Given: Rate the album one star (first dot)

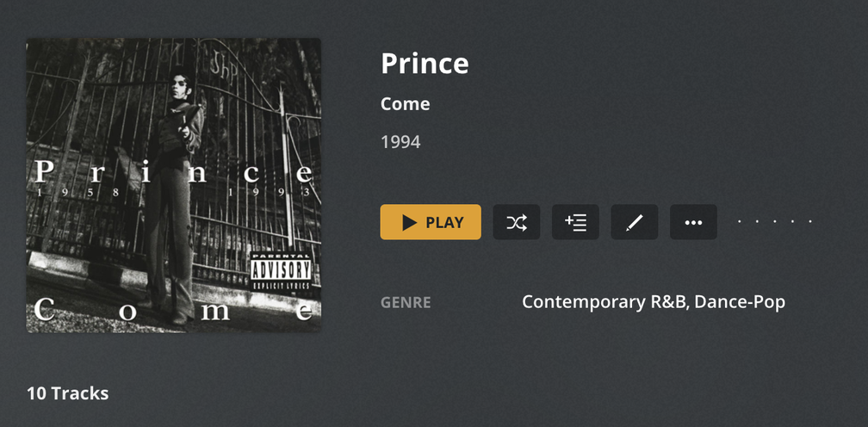Looking at the screenshot, I should click(740, 222).
